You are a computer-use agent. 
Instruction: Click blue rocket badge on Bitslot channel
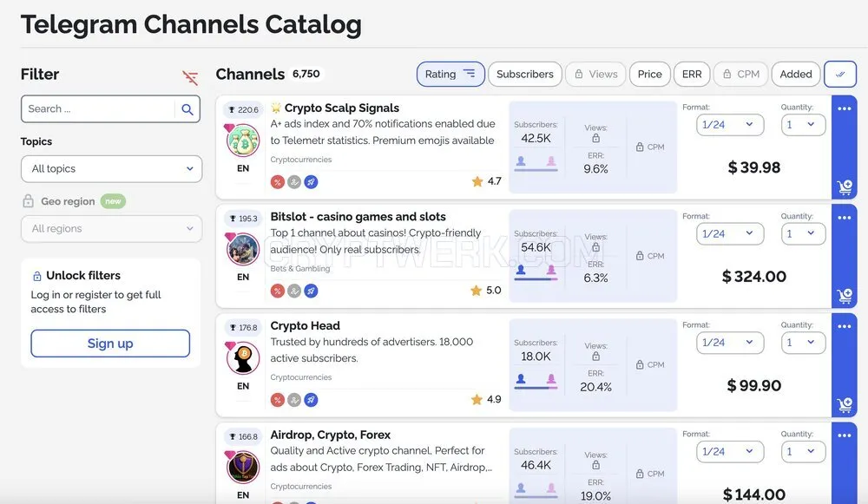point(311,291)
